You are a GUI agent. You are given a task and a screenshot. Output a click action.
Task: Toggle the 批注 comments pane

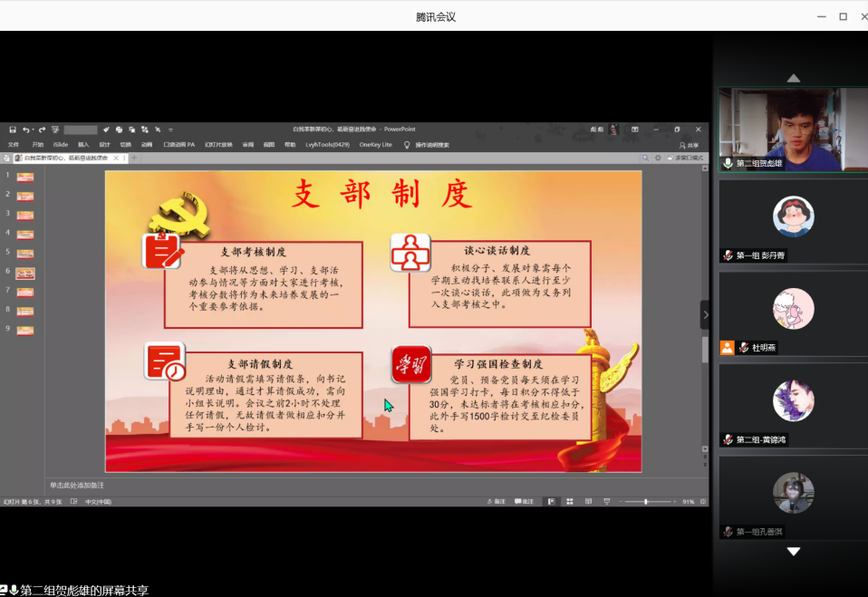524,501
